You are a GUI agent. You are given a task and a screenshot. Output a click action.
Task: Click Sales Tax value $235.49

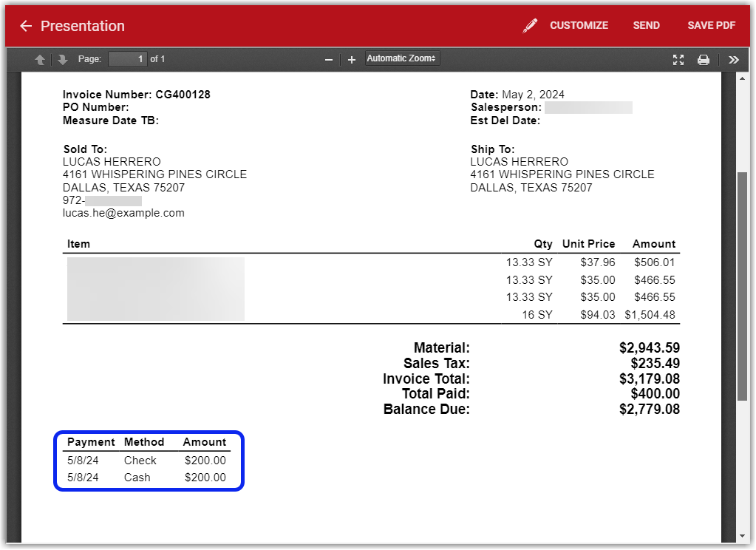(655, 363)
